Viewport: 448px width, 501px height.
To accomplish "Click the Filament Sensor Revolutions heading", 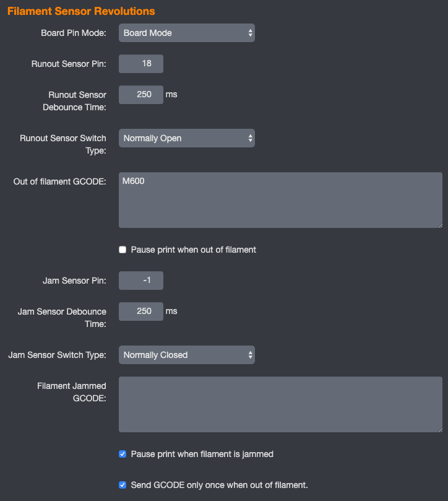I will 81,11.
